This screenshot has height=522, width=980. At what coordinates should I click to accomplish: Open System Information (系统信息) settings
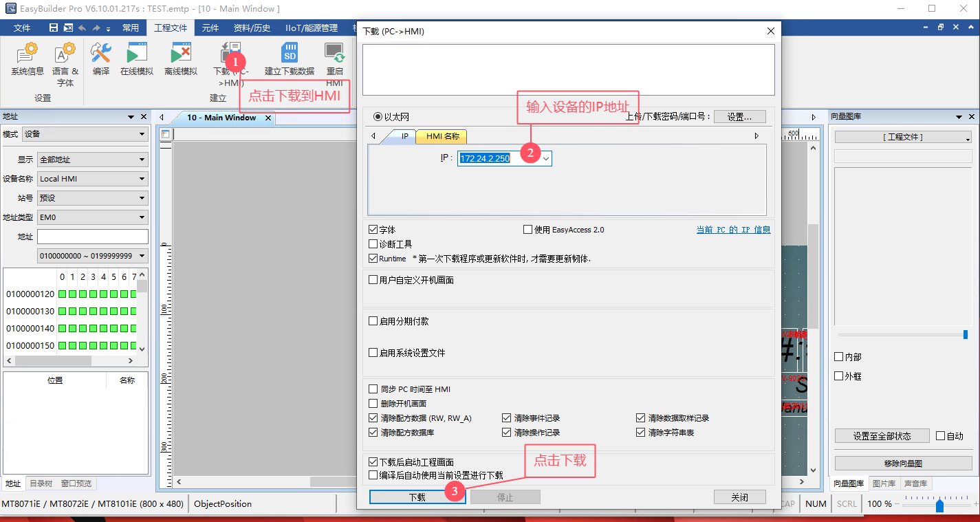(27, 59)
